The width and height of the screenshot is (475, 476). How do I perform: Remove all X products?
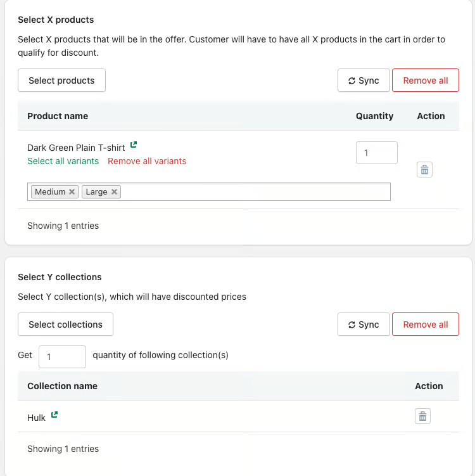[x=425, y=80]
